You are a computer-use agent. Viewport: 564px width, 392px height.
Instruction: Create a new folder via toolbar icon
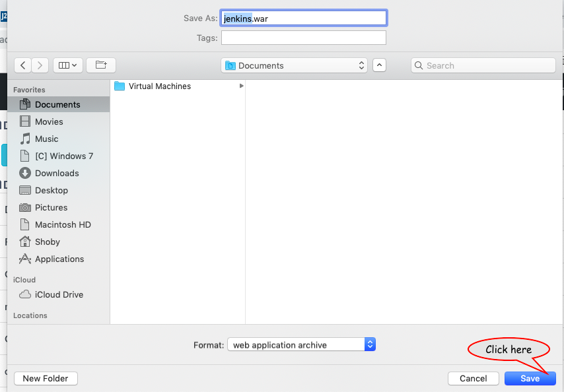[101, 65]
